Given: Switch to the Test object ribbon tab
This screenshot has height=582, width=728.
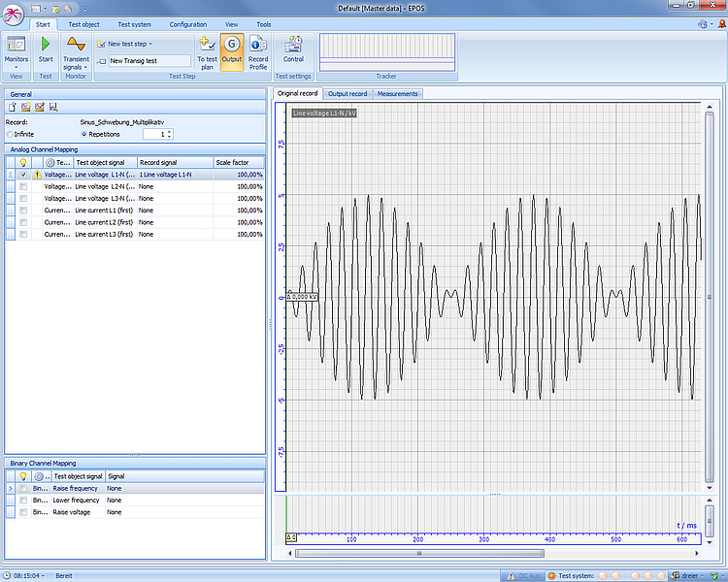Looking at the screenshot, I should [x=83, y=24].
